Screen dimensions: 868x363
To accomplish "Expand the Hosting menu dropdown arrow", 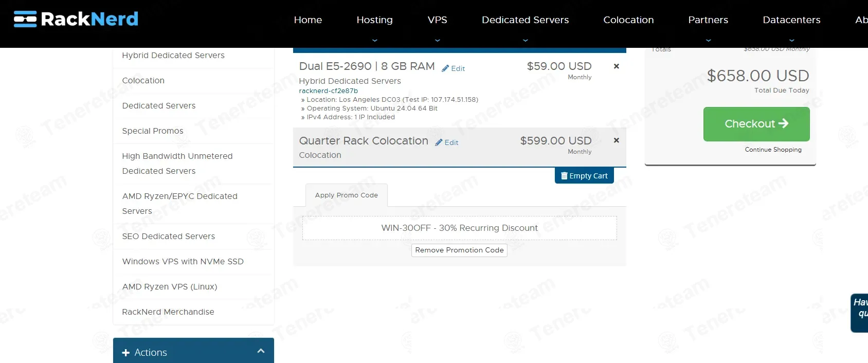I will coord(375,40).
